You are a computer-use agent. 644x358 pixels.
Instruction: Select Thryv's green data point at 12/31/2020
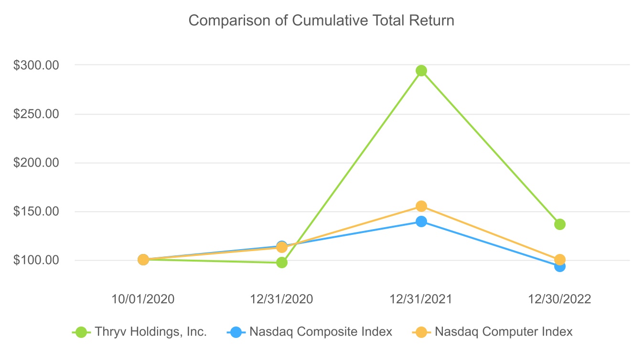282,263
